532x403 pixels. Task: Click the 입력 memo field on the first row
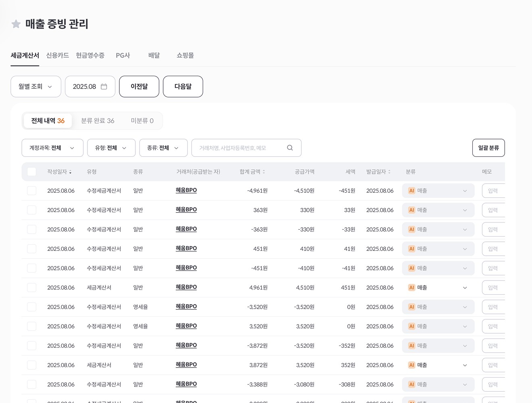[x=494, y=191]
